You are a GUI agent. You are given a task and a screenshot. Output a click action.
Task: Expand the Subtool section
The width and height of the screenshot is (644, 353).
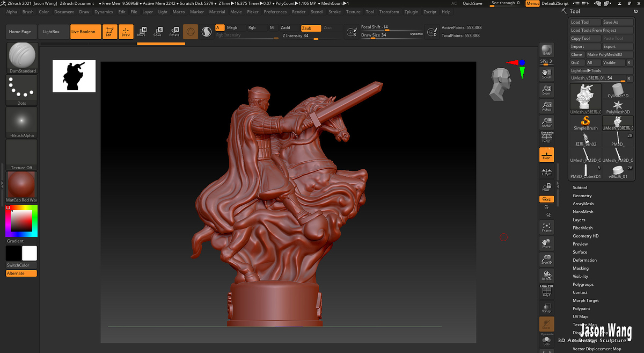(580, 188)
